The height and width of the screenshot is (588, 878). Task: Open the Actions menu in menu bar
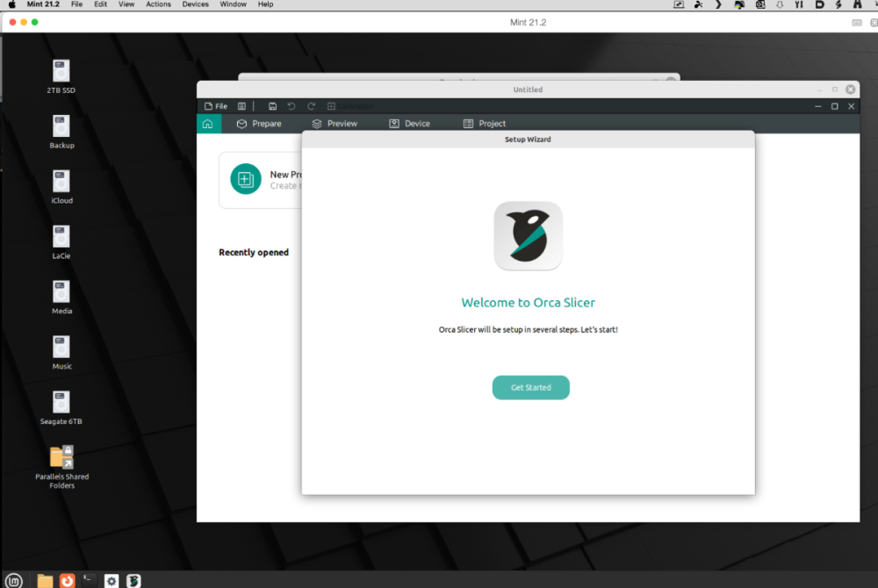click(x=158, y=4)
